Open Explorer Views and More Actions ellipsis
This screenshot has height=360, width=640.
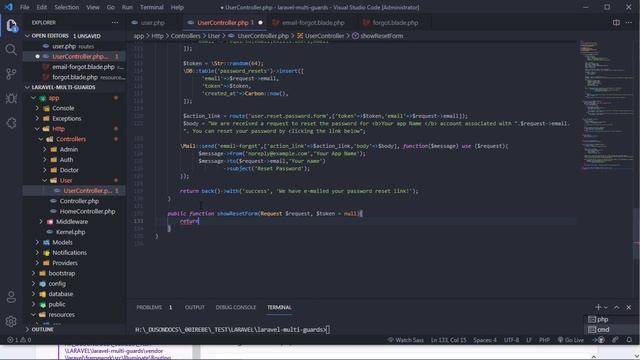click(115, 22)
